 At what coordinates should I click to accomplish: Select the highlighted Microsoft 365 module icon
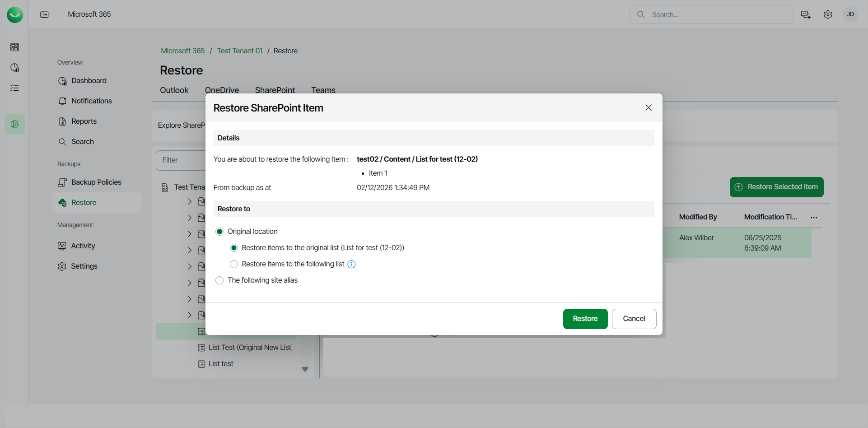coord(14,124)
